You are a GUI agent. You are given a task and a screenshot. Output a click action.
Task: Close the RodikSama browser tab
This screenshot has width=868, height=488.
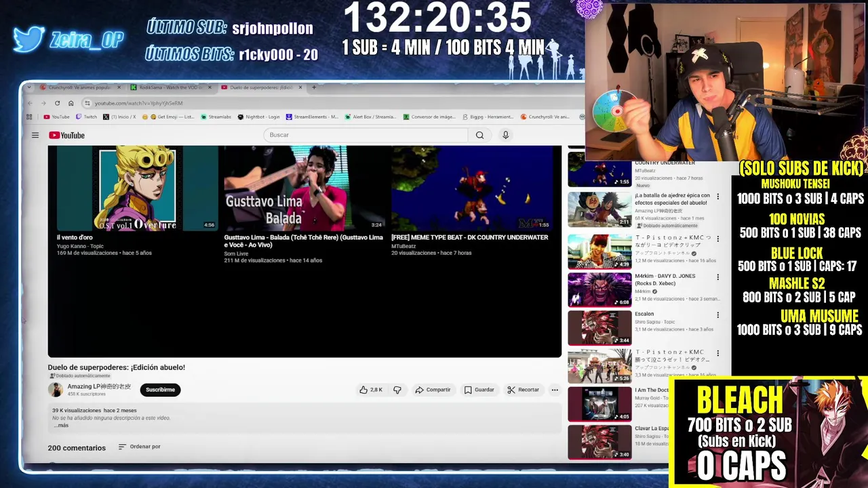pos(210,87)
